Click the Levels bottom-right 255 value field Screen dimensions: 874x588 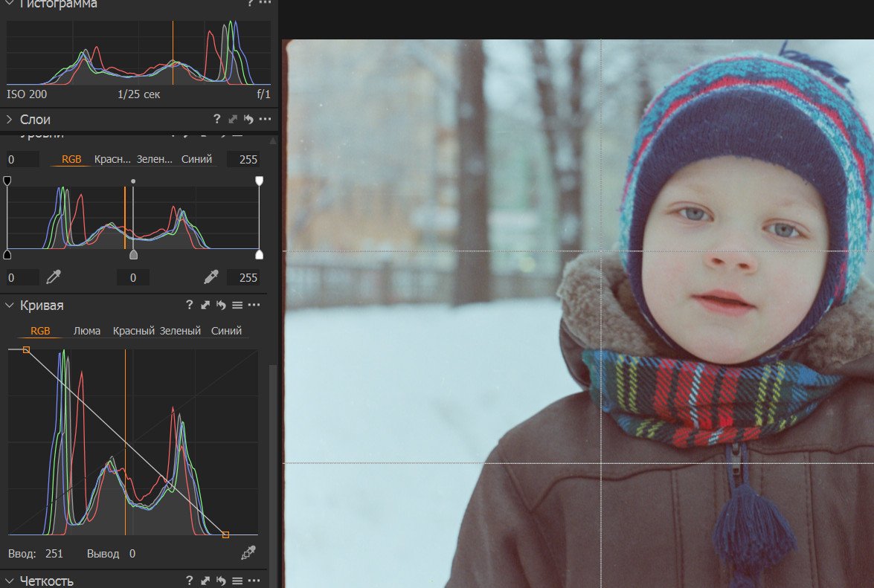point(243,277)
